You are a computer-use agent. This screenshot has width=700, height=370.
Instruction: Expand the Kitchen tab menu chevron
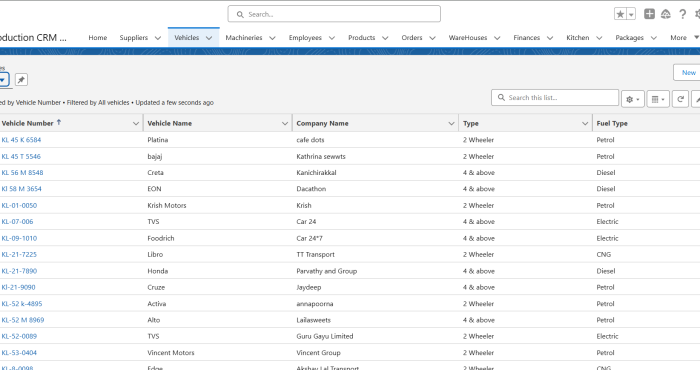pos(599,38)
